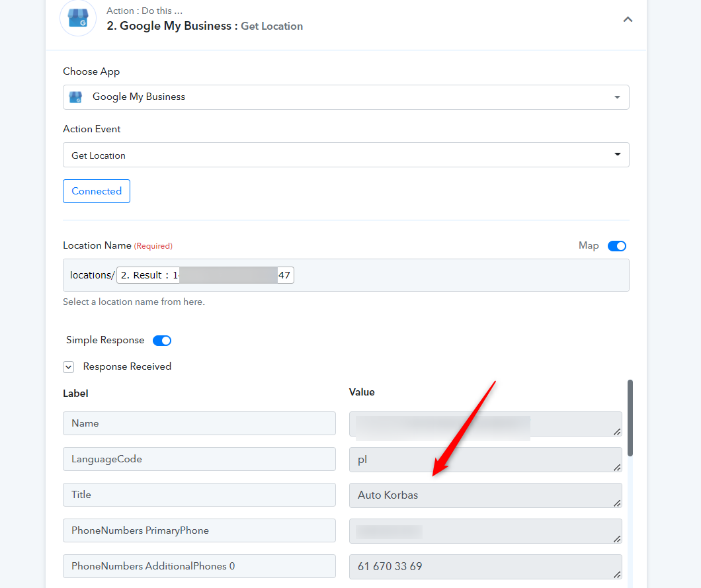Viewport: 701px width, 588px height.
Task: Click the Connected button
Action: 97,191
